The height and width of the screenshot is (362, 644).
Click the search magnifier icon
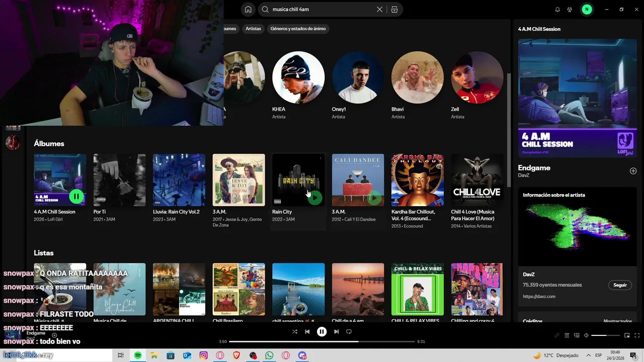pos(265,9)
